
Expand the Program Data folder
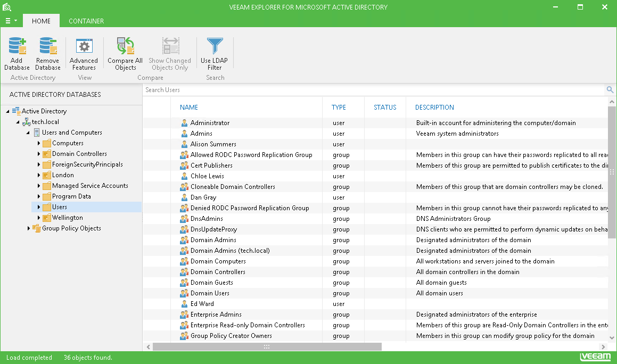click(38, 196)
